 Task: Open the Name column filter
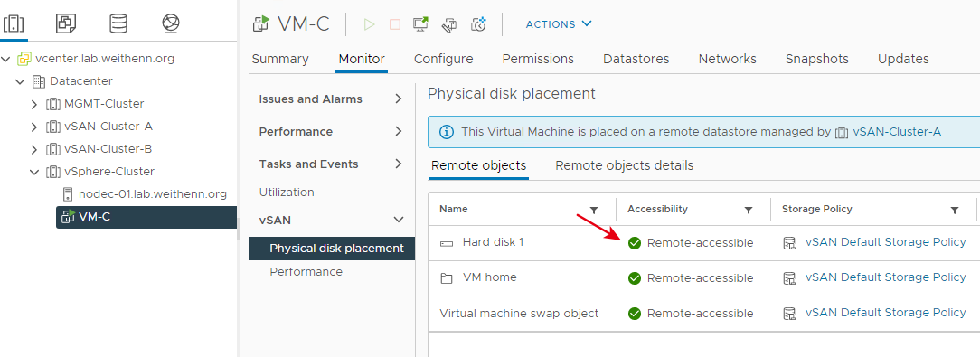594,210
